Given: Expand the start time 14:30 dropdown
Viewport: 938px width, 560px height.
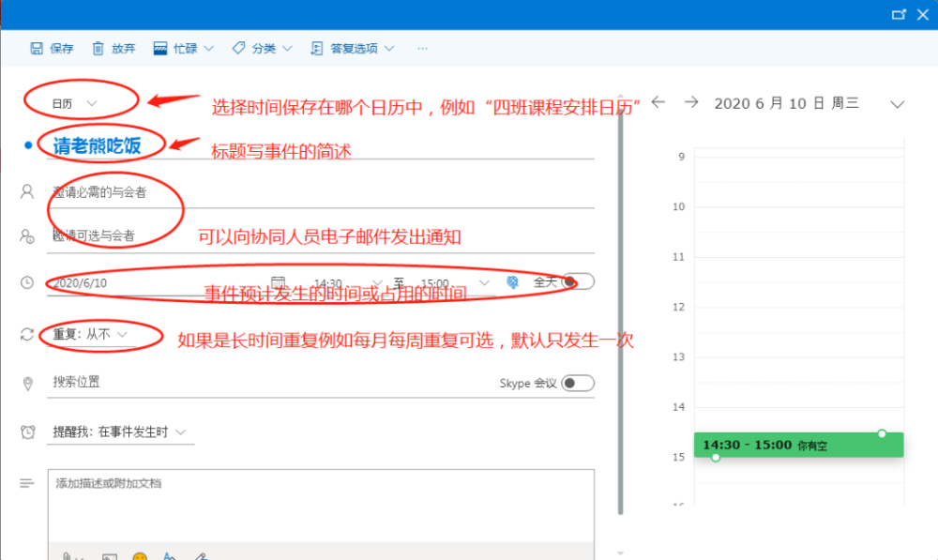Looking at the screenshot, I should [x=377, y=283].
